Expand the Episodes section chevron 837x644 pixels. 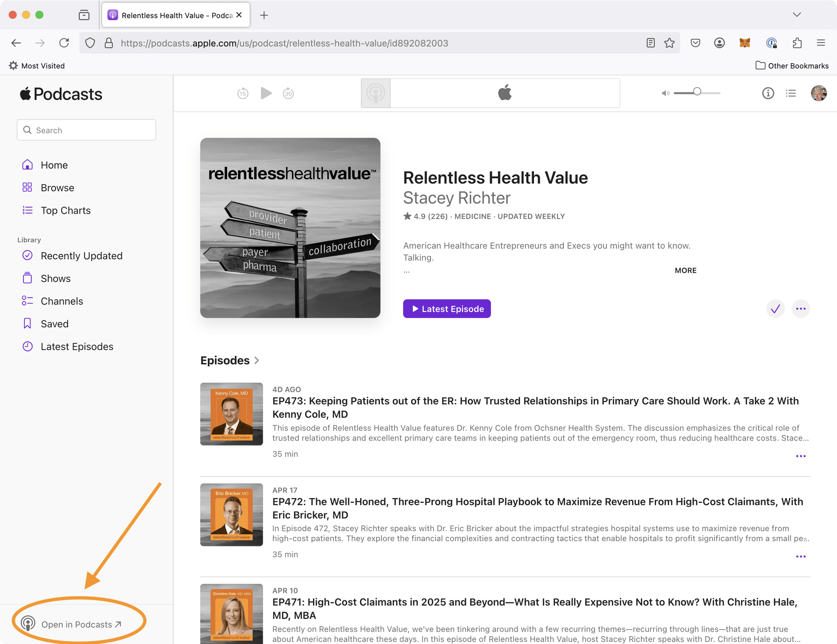[257, 361]
